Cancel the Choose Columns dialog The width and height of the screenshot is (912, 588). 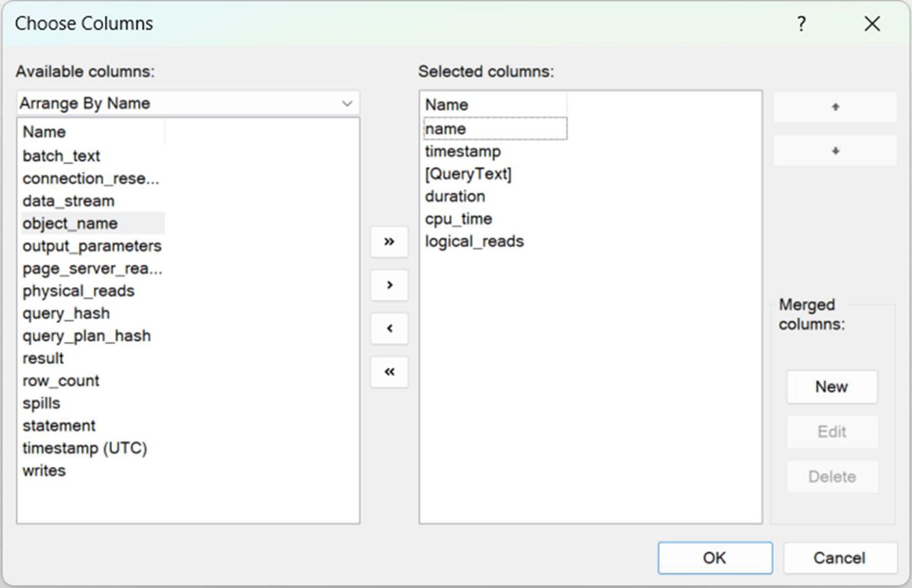[840, 558]
